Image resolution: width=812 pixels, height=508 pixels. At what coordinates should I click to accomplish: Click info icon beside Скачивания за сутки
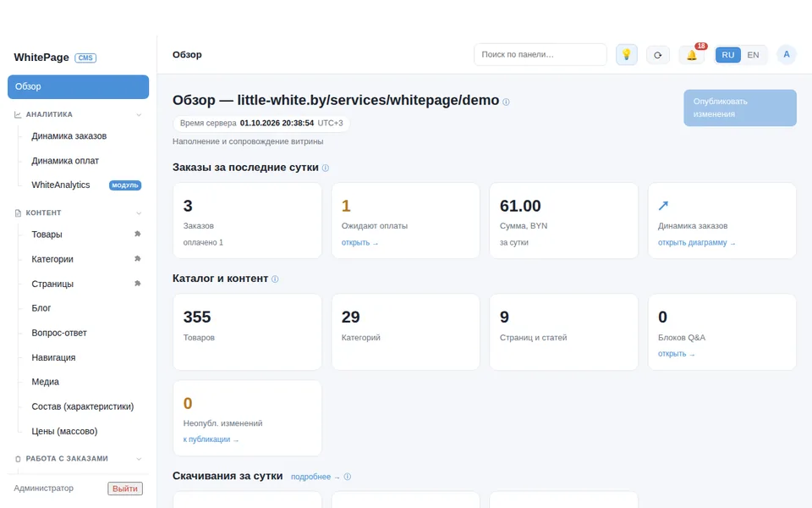tap(348, 477)
